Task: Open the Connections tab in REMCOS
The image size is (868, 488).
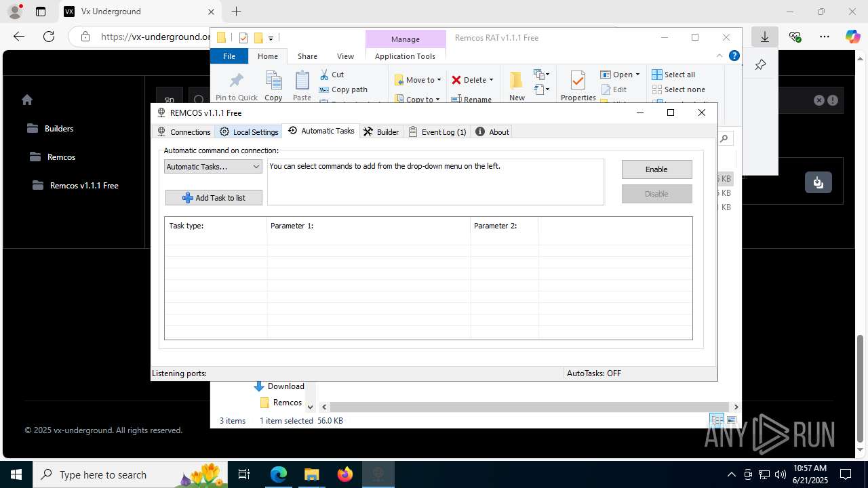Action: pos(184,132)
